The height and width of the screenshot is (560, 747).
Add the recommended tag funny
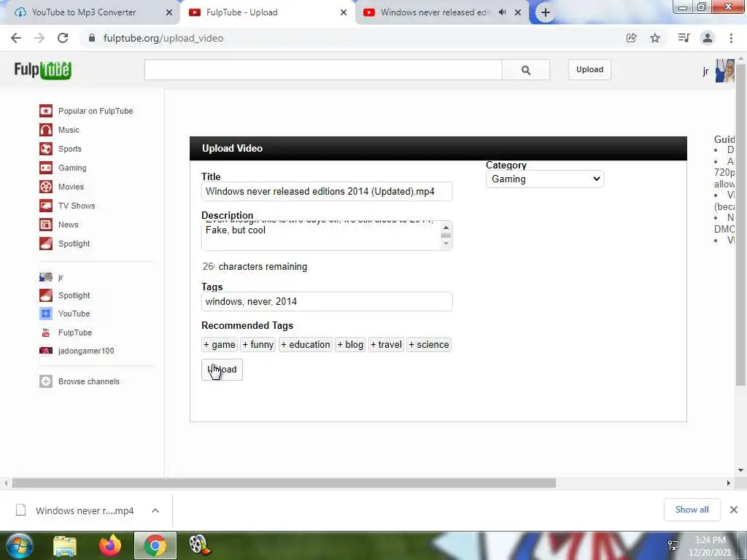tap(258, 344)
